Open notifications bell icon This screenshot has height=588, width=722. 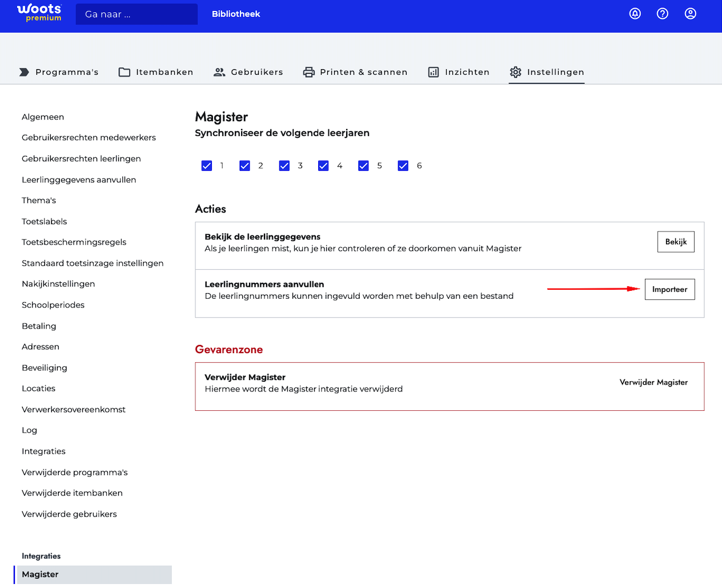pyautogui.click(x=635, y=14)
